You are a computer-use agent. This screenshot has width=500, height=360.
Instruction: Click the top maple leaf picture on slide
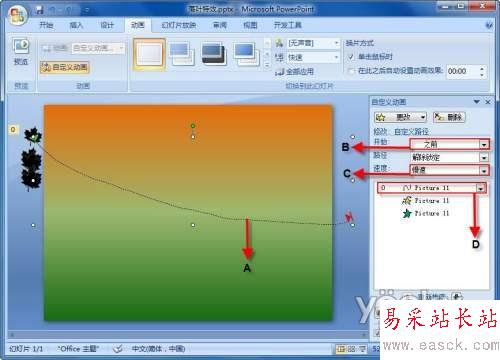(x=33, y=136)
